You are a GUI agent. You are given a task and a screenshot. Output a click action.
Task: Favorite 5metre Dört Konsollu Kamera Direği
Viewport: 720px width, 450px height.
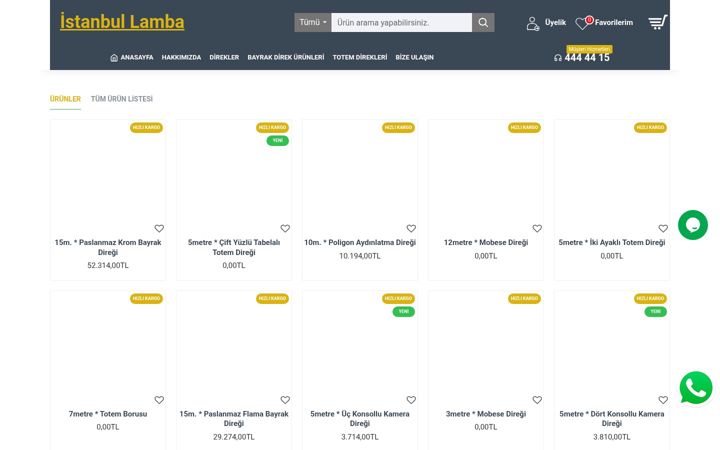[663, 400]
